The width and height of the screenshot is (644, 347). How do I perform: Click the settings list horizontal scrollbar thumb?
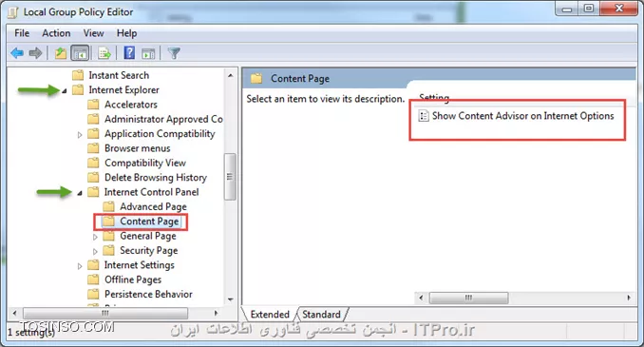tap(468, 298)
